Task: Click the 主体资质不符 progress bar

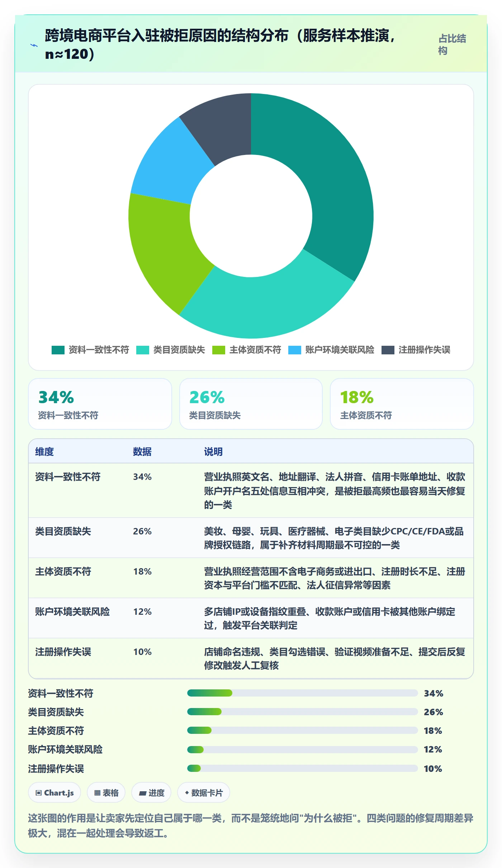Action: tap(302, 730)
